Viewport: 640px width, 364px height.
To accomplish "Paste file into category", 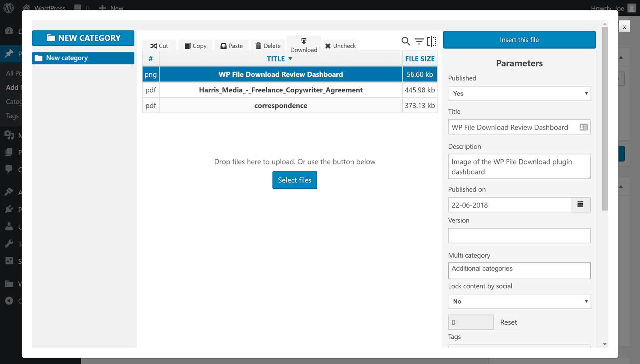I will 232,46.
